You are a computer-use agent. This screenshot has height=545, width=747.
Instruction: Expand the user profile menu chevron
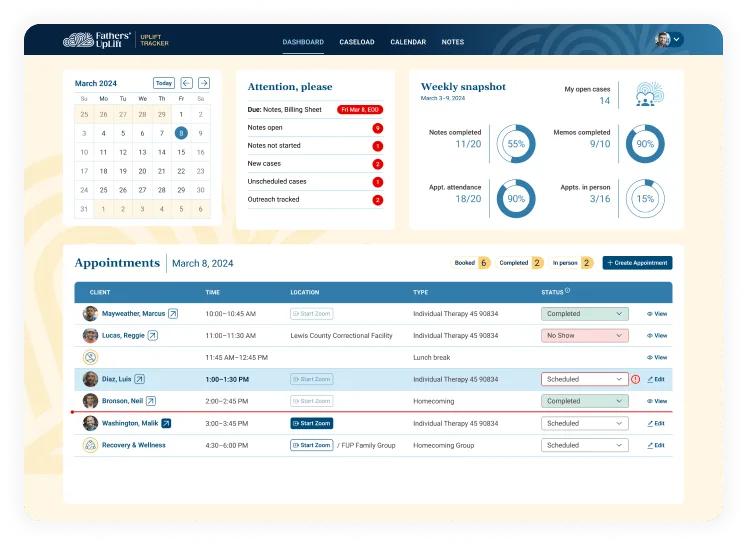(x=676, y=40)
